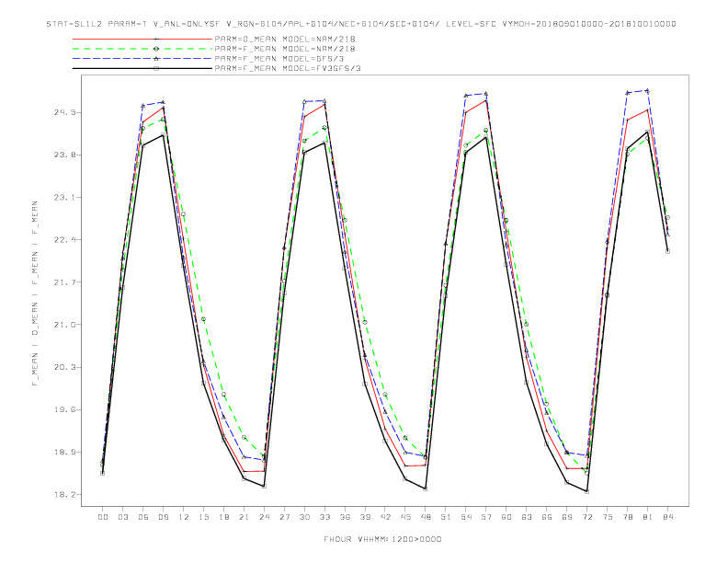This screenshot has height=563, width=728.
Task: Click x-axis tick label 57
Action: point(486,517)
